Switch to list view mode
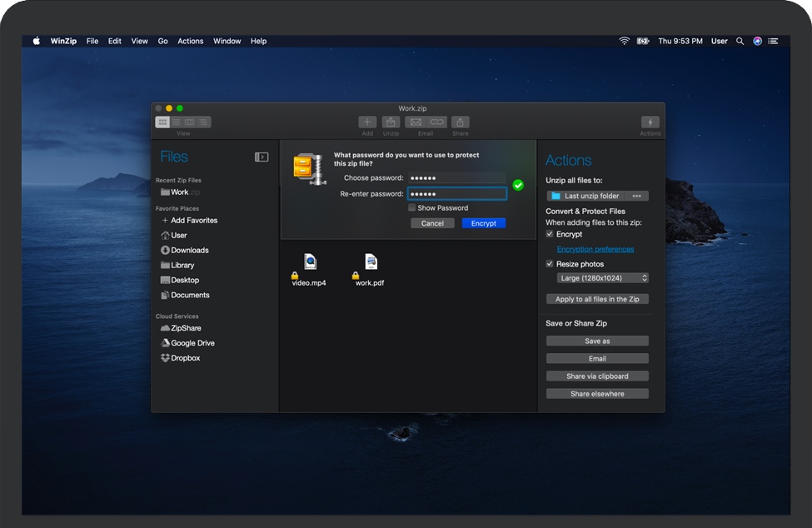812x528 pixels. coord(176,122)
